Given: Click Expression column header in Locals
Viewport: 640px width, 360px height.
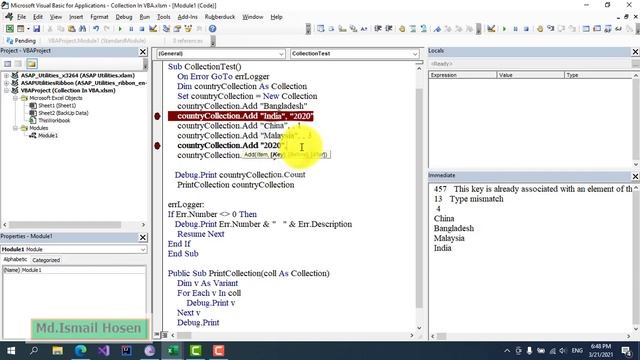Looking at the screenshot, I should point(462,75).
